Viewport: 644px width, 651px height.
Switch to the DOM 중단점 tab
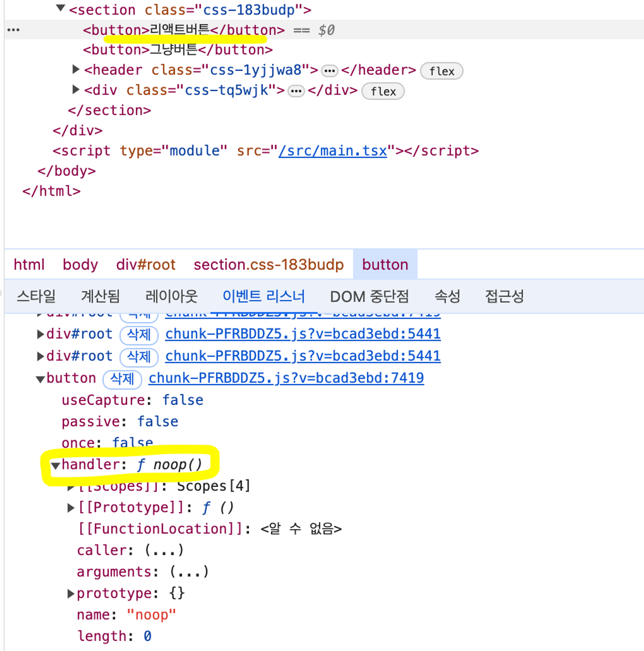tap(369, 296)
